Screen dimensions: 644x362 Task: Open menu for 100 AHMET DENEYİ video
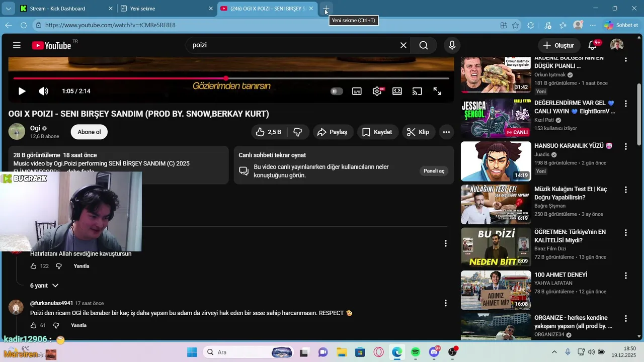click(626, 276)
